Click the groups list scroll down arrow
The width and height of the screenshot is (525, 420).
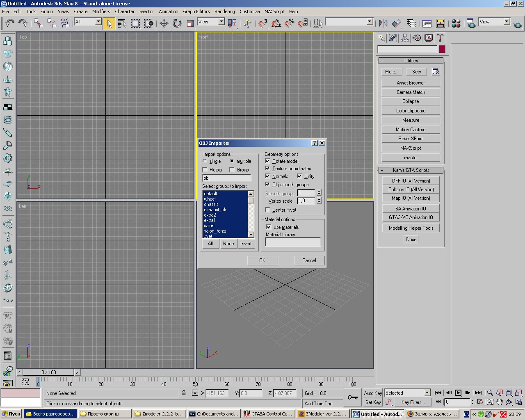pyautogui.click(x=251, y=234)
